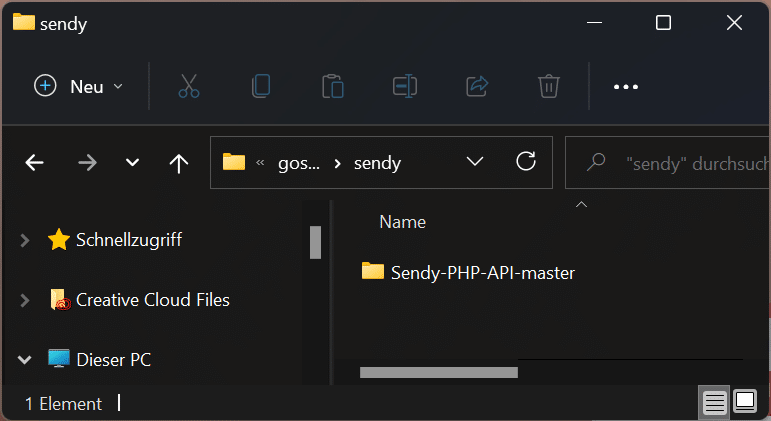
Task: Collapse the Dieser PC tree node
Action: 25,360
